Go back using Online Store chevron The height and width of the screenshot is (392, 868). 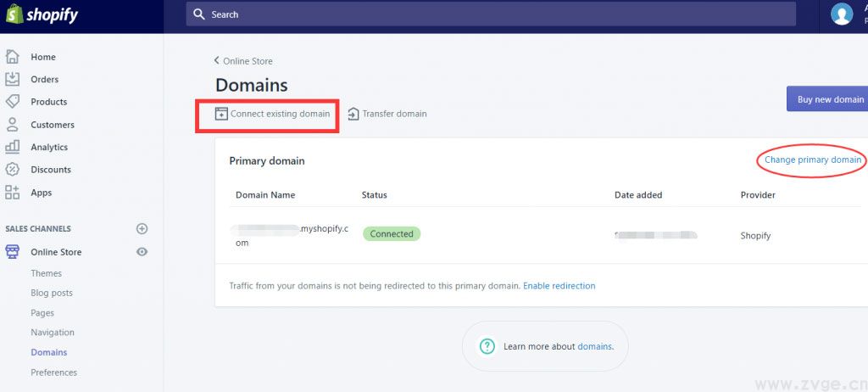(216, 60)
